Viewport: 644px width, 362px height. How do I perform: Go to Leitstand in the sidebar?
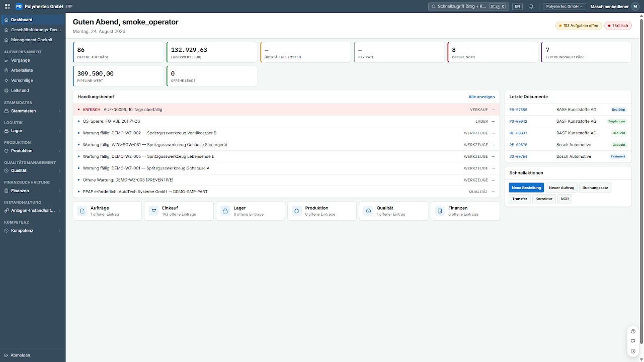pos(33,90)
